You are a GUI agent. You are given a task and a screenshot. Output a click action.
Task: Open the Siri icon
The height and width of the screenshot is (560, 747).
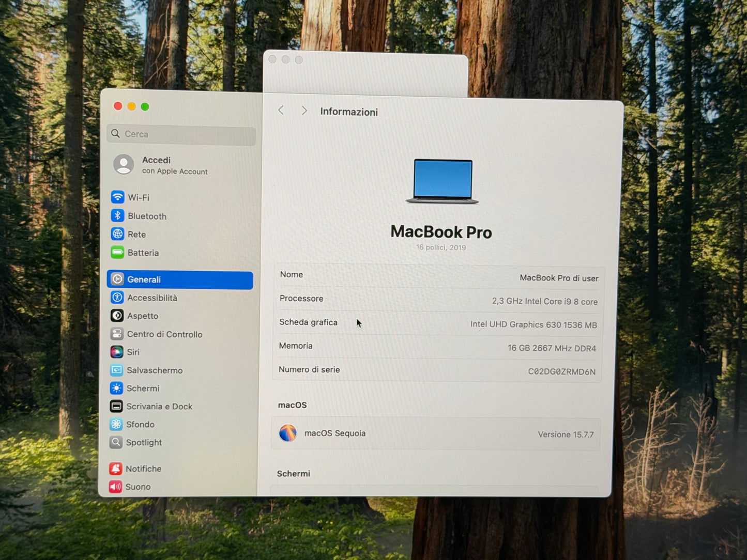click(117, 352)
